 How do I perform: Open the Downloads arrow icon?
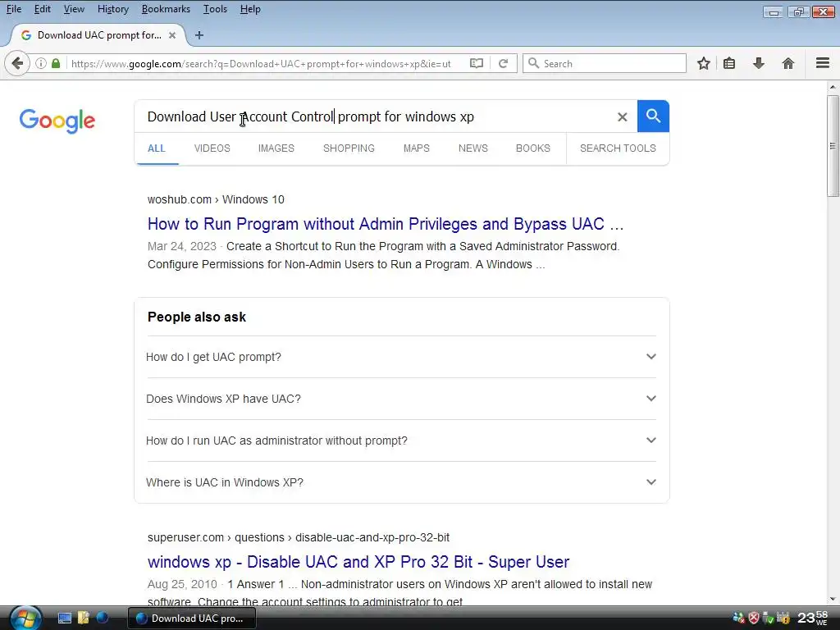pyautogui.click(x=759, y=63)
